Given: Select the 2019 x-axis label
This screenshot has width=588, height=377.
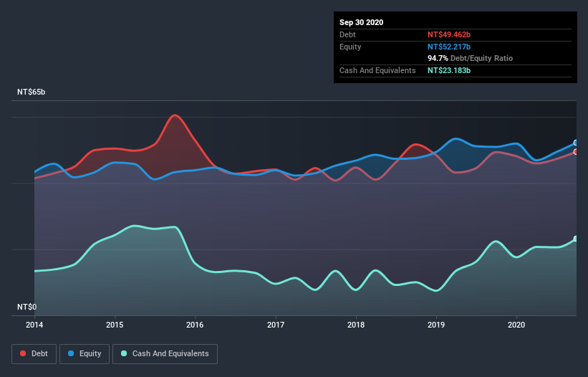Looking at the screenshot, I should click(x=436, y=325).
